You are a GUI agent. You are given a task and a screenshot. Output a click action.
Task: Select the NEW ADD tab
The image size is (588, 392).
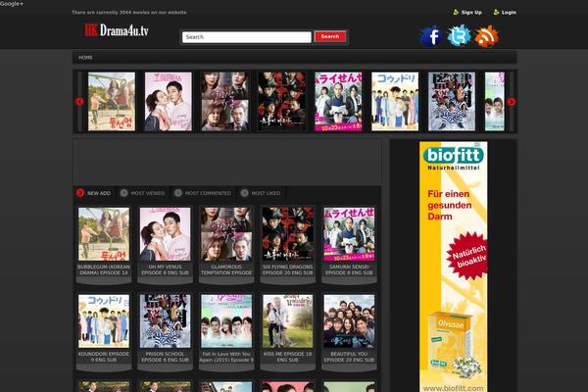[94, 193]
